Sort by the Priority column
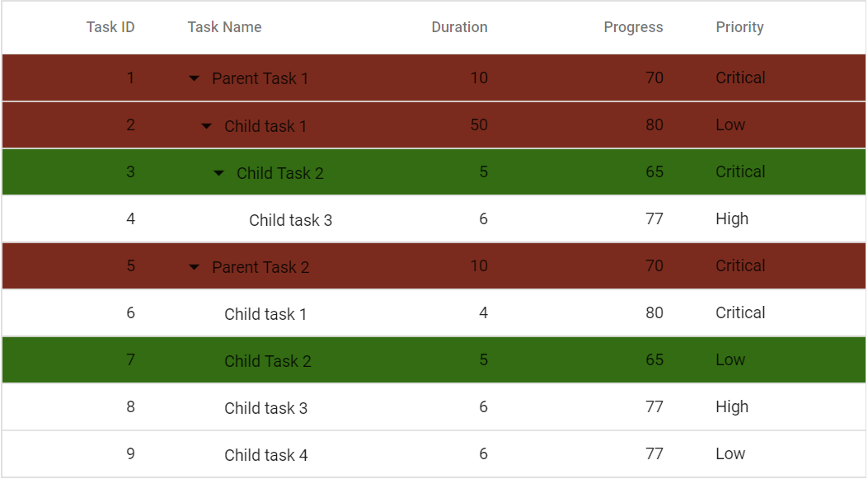Image resolution: width=868 pixels, height=479 pixels. tap(739, 27)
